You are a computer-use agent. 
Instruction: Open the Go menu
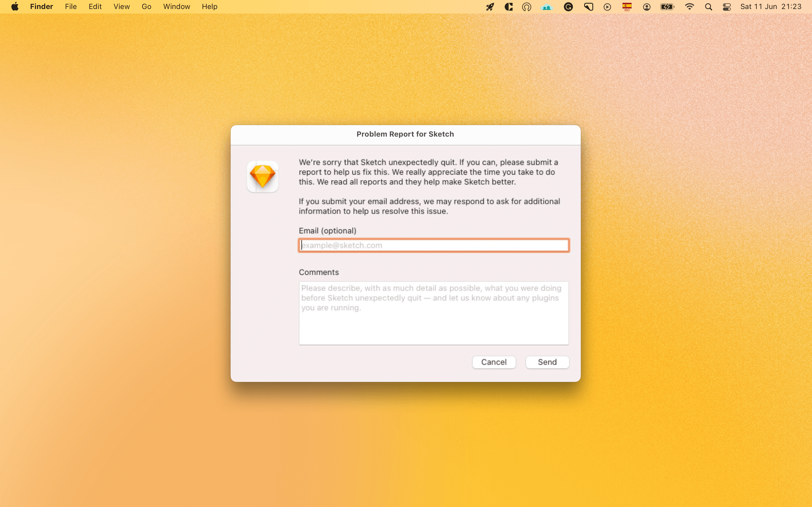[146, 6]
